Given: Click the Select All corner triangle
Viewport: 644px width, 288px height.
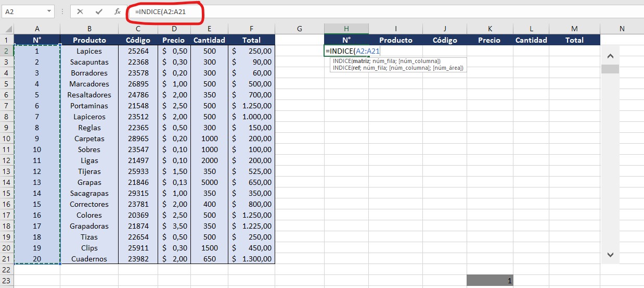Looking at the screenshot, I should [x=7, y=29].
